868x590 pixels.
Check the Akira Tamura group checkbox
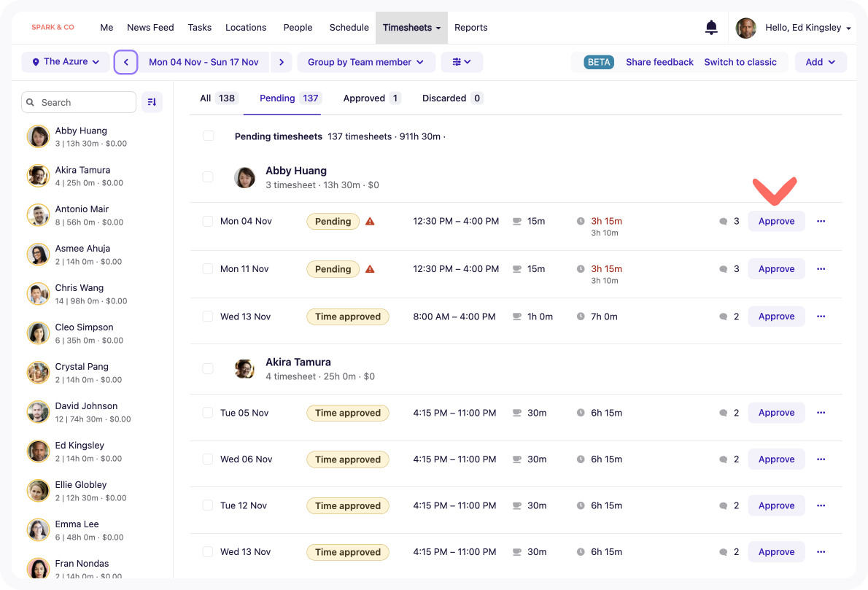208,368
